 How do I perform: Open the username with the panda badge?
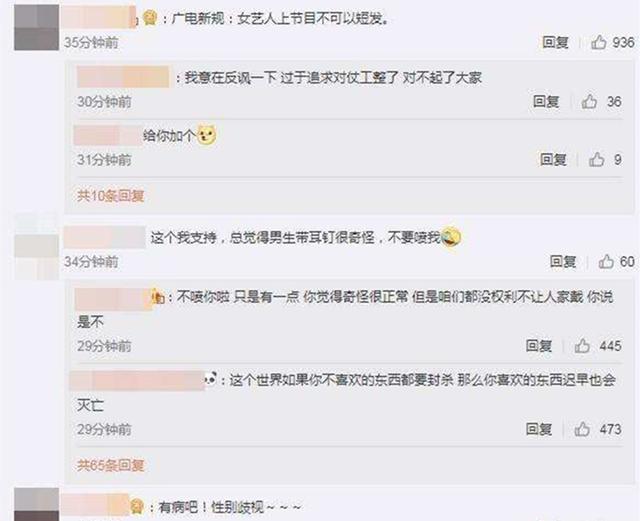[x=137, y=381]
